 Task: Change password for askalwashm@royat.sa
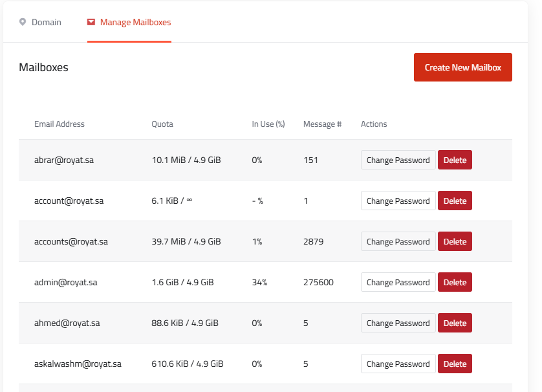(398, 364)
